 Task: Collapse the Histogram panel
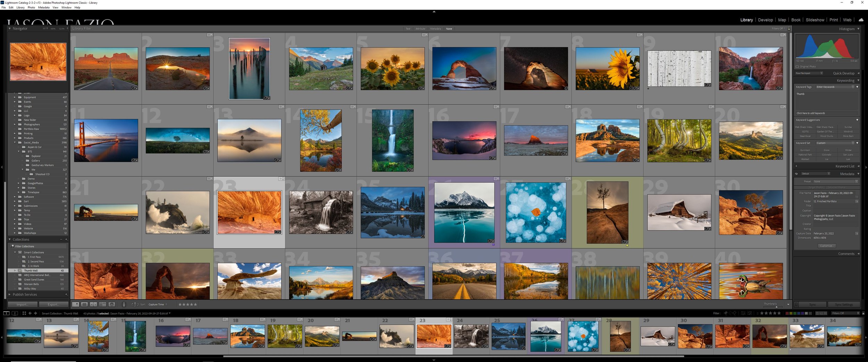pos(858,29)
